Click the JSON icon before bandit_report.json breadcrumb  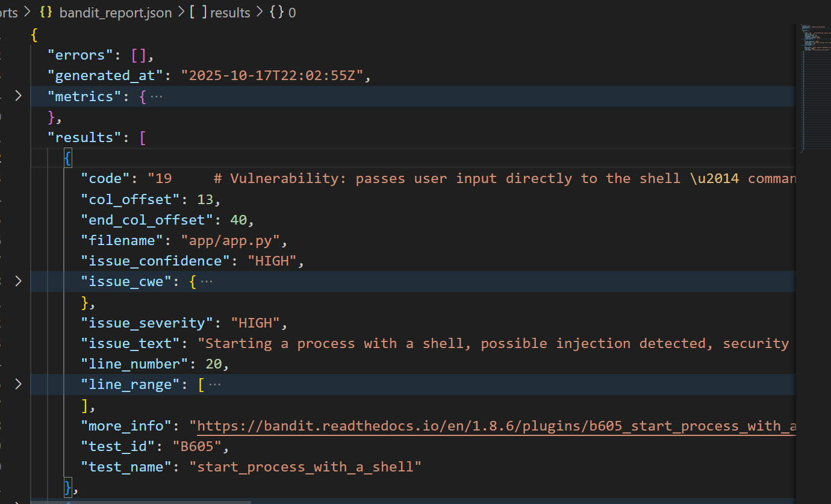click(x=45, y=12)
